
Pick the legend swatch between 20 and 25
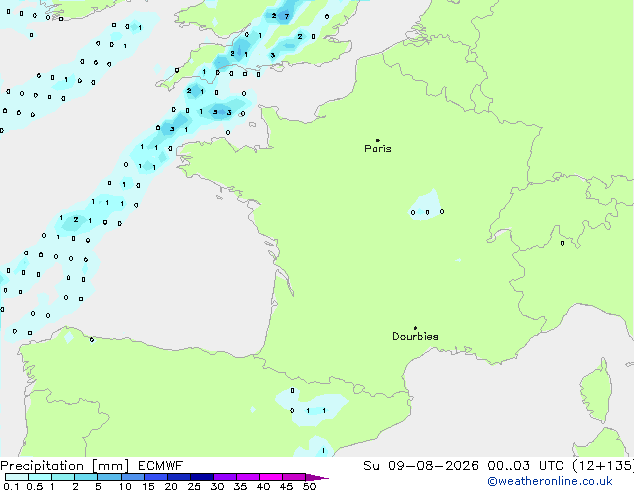coord(178,477)
